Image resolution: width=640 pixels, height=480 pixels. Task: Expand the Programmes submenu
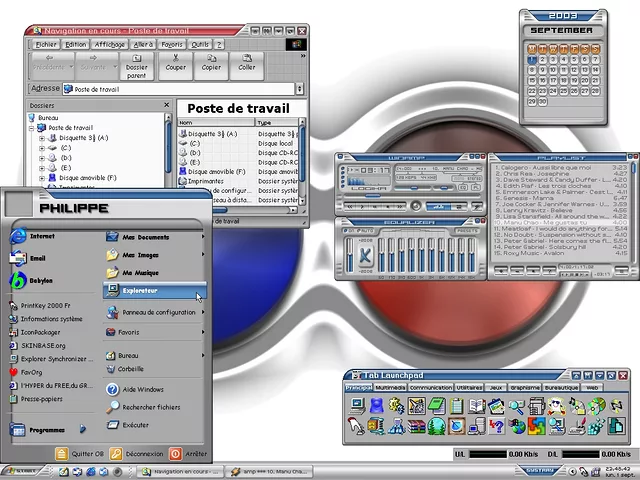pos(48,430)
